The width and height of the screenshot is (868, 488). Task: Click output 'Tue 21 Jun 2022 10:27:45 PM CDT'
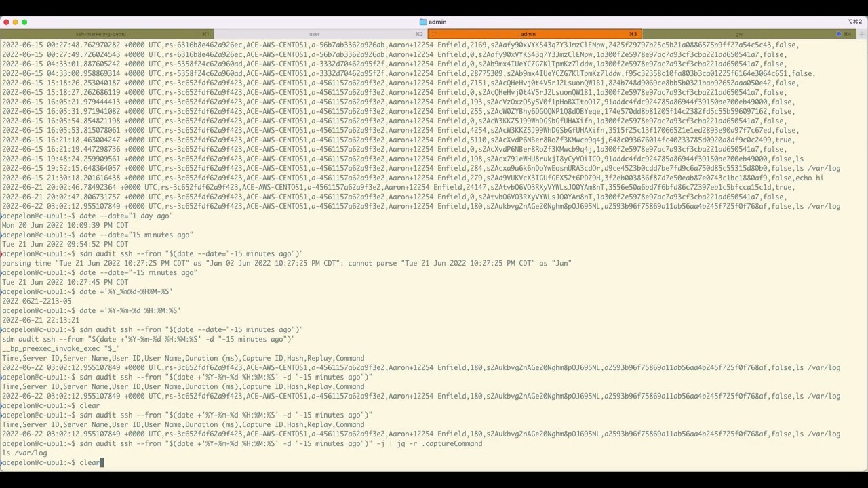click(x=64, y=282)
